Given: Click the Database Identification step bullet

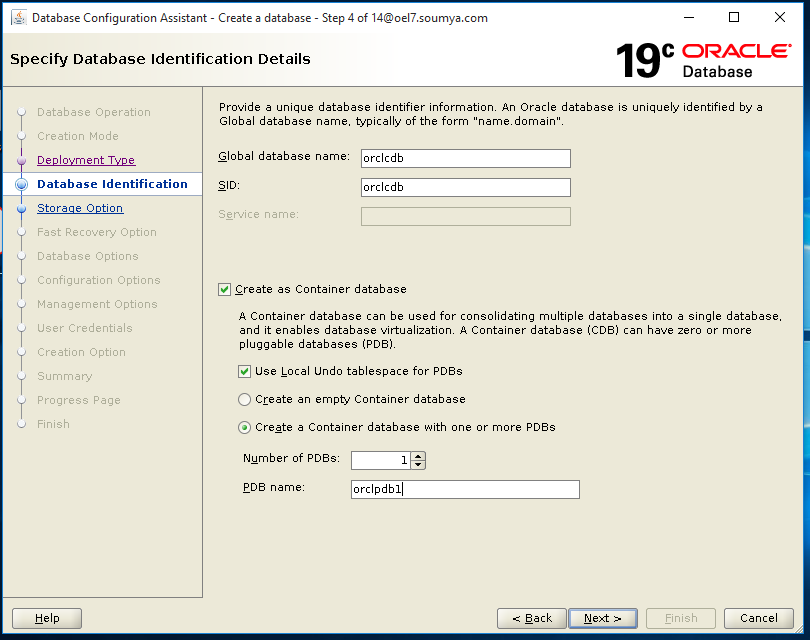Looking at the screenshot, I should tap(21, 184).
